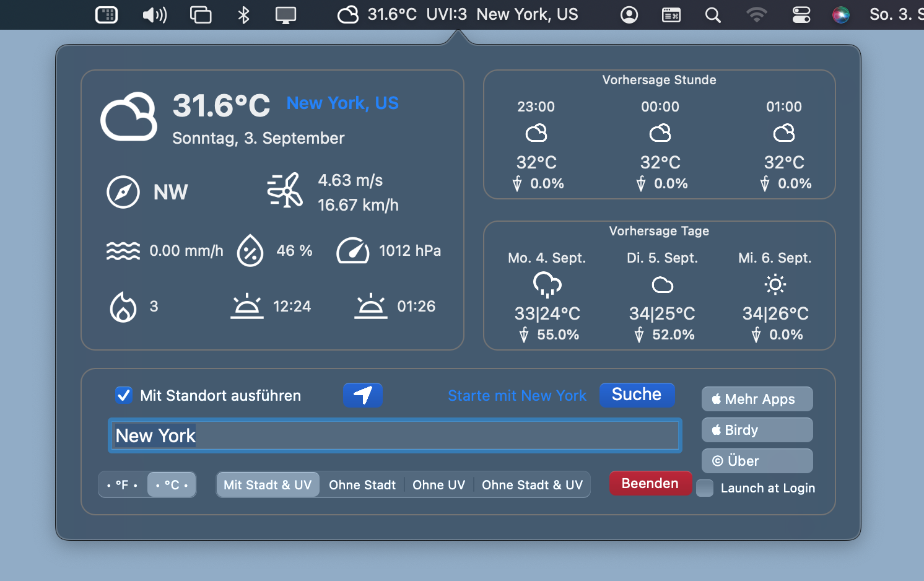
Task: Open the Bluetooth menu bar icon
Action: tap(243, 14)
